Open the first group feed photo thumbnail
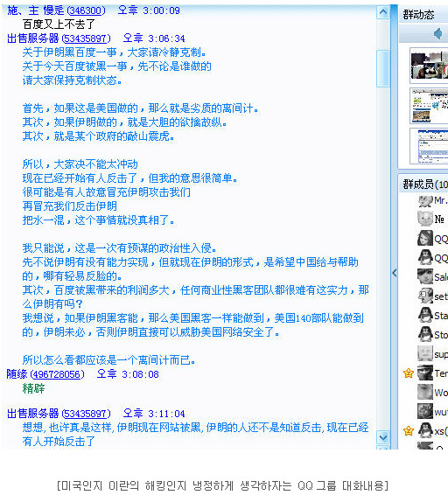 click(x=429, y=66)
